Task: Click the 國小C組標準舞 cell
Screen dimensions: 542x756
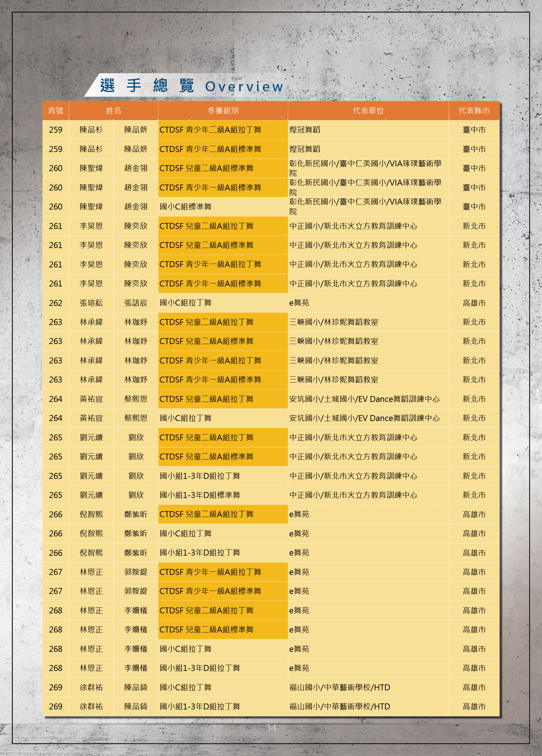Action: click(223, 207)
